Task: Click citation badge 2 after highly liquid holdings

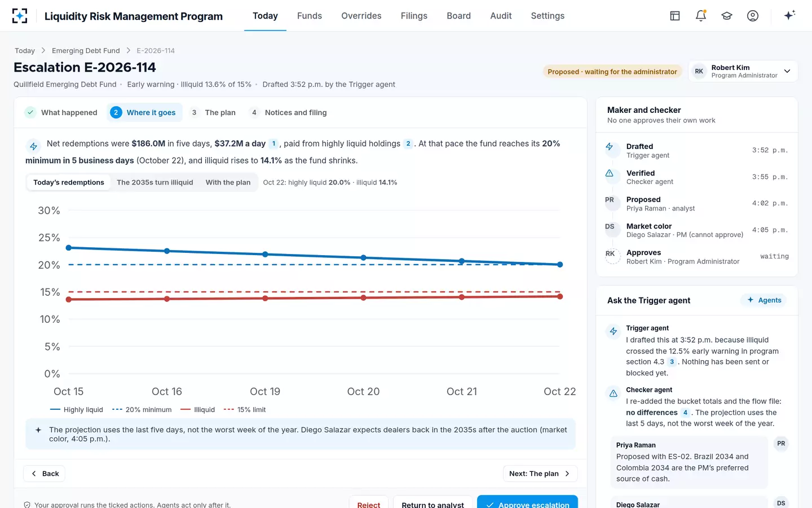Action: [x=408, y=144]
